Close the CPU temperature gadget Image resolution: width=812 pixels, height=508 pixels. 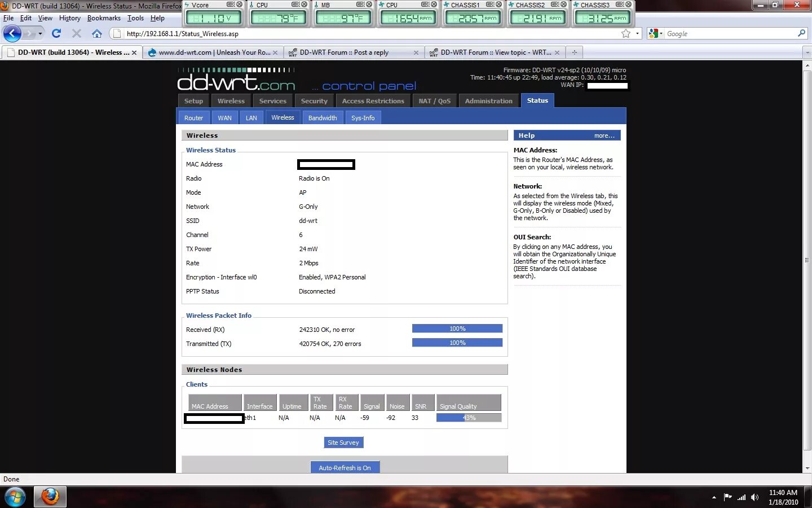click(304, 5)
